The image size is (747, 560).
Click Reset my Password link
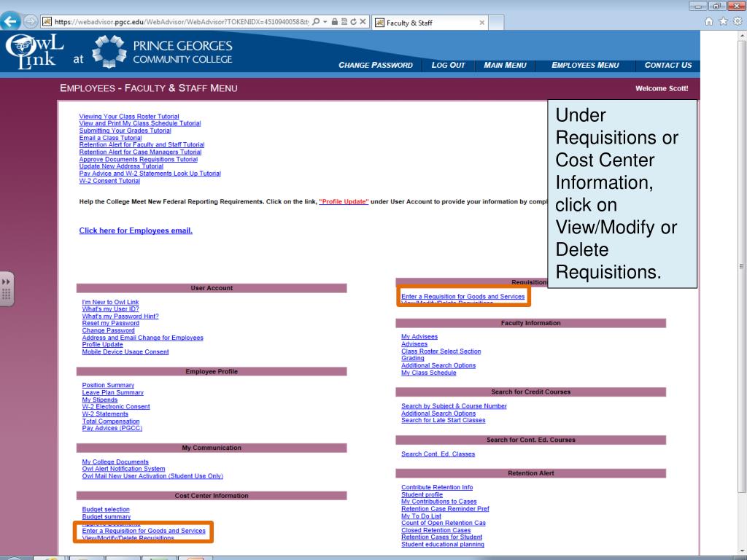pyautogui.click(x=111, y=323)
